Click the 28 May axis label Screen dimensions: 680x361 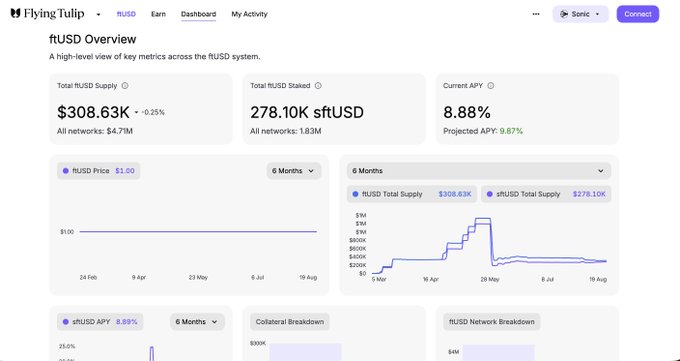coord(490,279)
